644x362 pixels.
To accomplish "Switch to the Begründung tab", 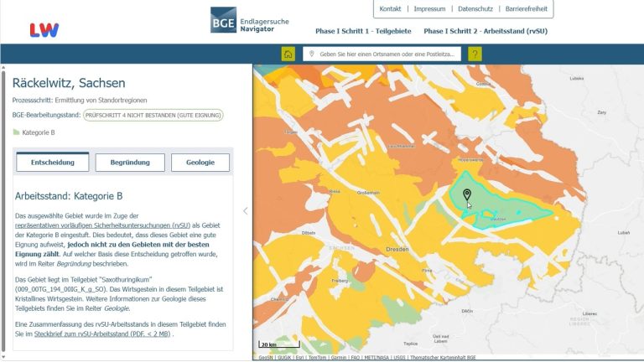I will [130, 162].
